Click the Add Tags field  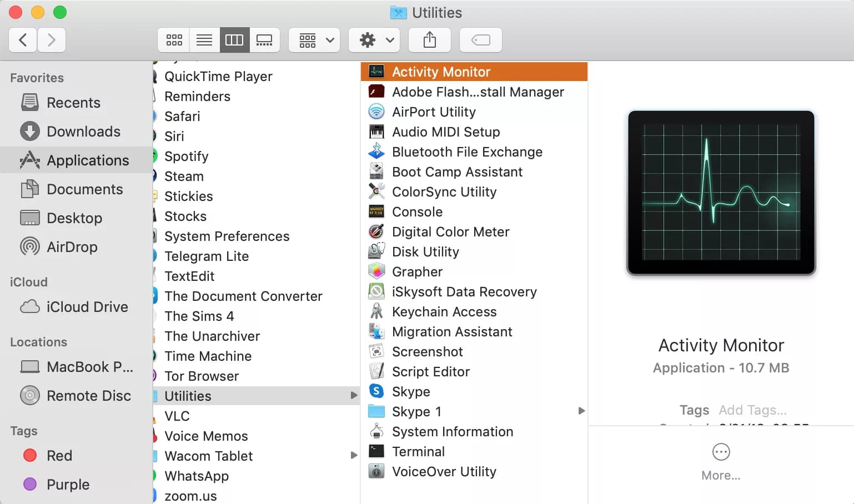752,410
